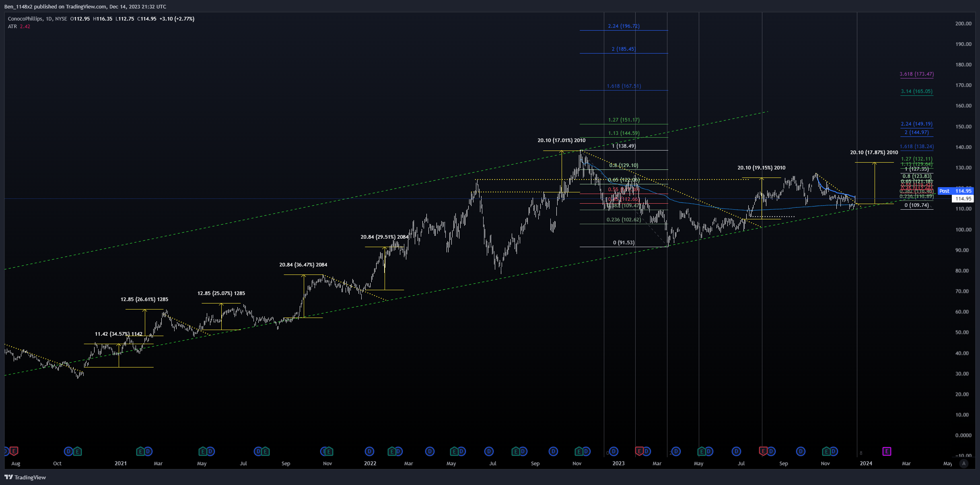Select the Fib level '1.618 (138.24)'
The width and height of the screenshot is (980, 485).
(917, 146)
